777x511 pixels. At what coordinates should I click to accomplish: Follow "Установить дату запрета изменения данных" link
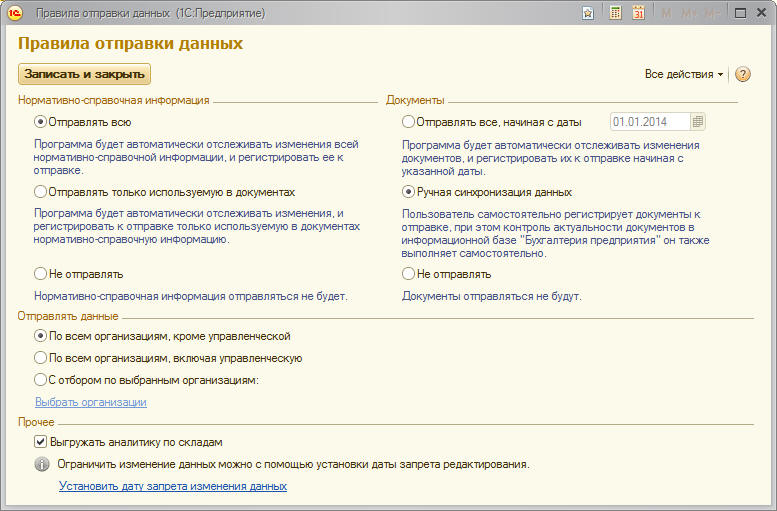[173, 486]
